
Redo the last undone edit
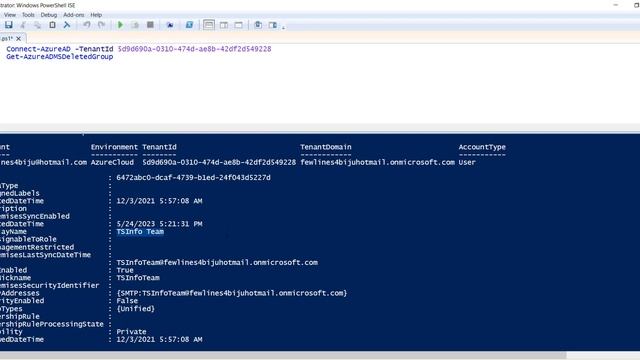click(101, 25)
